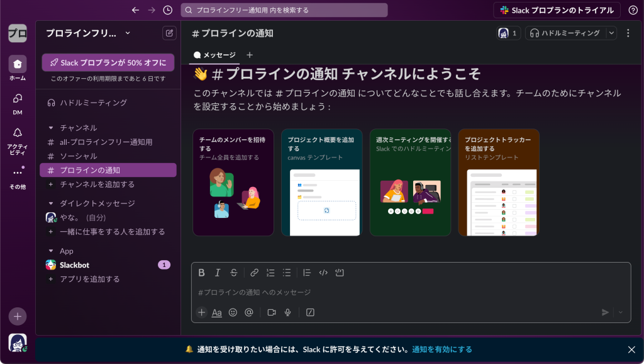Insert a link using the link icon
The height and width of the screenshot is (364, 644).
click(x=253, y=273)
